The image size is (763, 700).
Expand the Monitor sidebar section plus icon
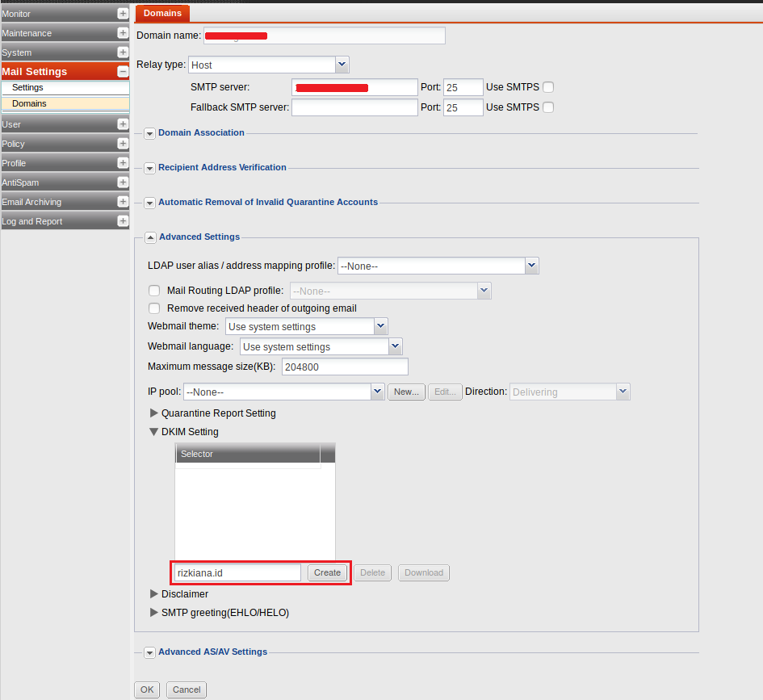pyautogui.click(x=122, y=13)
